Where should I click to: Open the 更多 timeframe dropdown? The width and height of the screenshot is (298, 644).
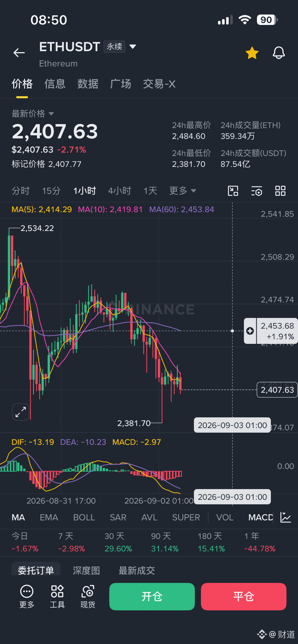point(183,190)
